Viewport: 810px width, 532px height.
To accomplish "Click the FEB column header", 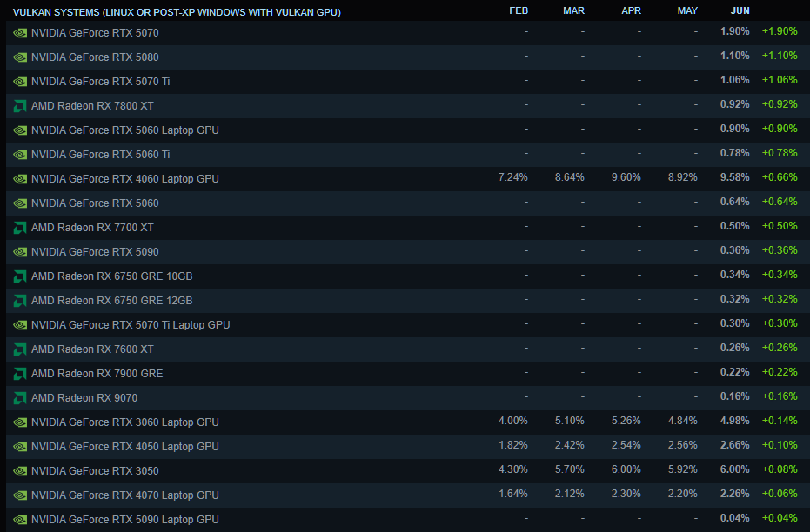I will click(x=518, y=11).
